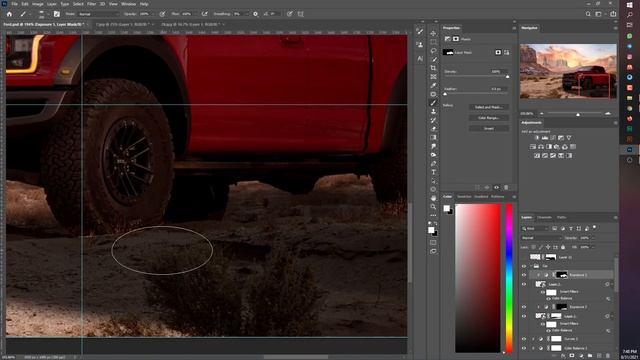Viewport: 640px width, 360px height.
Task: Open the layer filter Kind dropdown
Action: pos(535,229)
